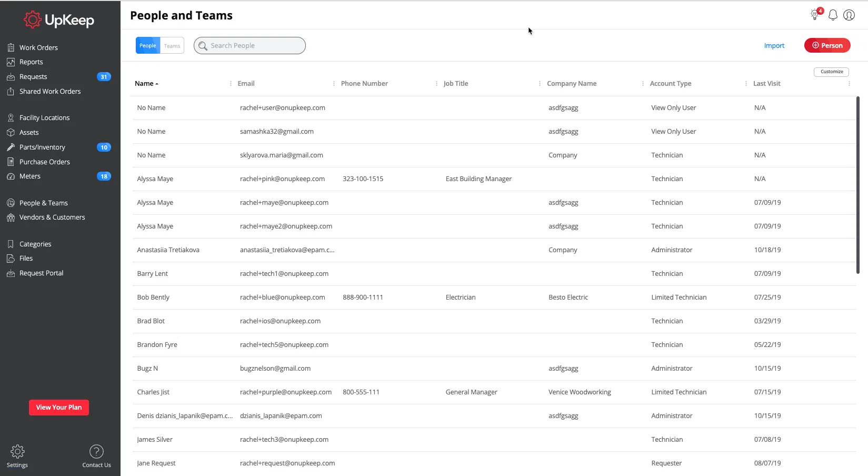Click the red Person add button
The image size is (868, 476).
tap(827, 46)
